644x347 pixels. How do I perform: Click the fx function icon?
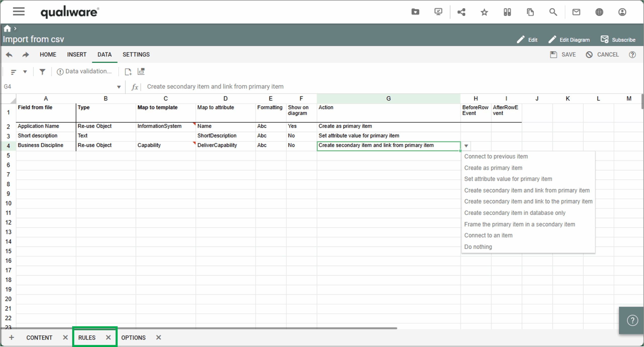coord(135,87)
